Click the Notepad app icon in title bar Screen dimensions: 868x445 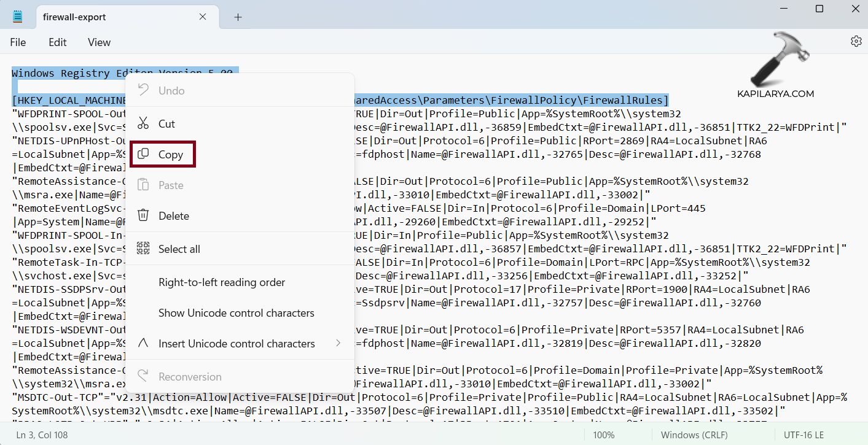18,17
